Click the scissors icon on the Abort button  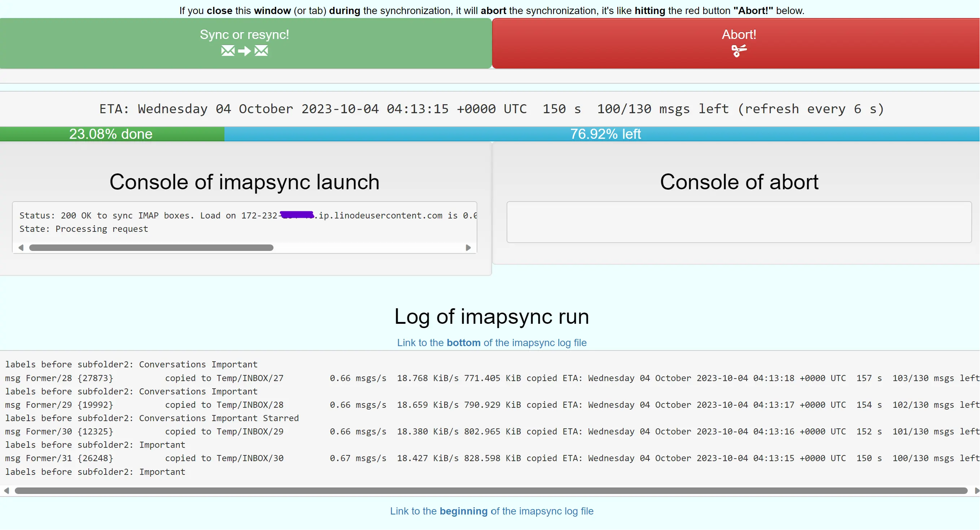tap(739, 50)
